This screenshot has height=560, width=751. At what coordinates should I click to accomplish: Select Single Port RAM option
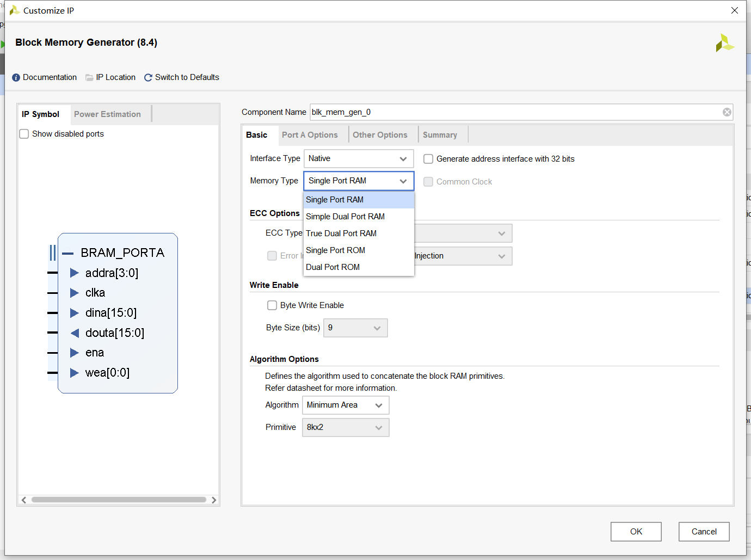click(359, 200)
